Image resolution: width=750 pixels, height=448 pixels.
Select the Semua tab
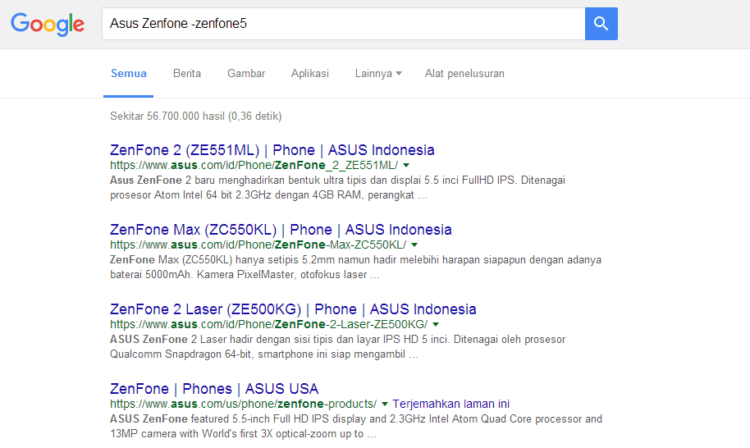129,74
